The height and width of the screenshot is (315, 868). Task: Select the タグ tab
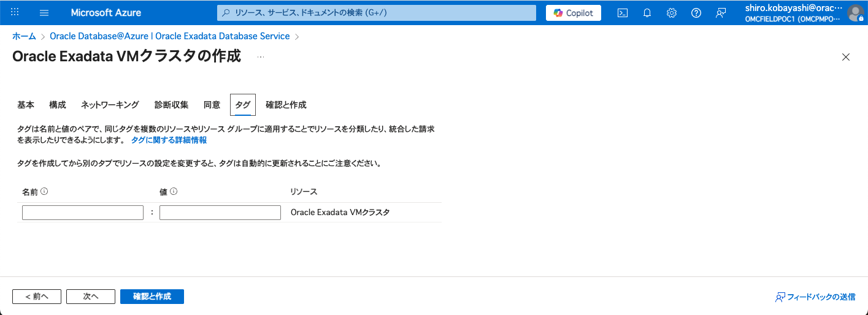point(243,105)
